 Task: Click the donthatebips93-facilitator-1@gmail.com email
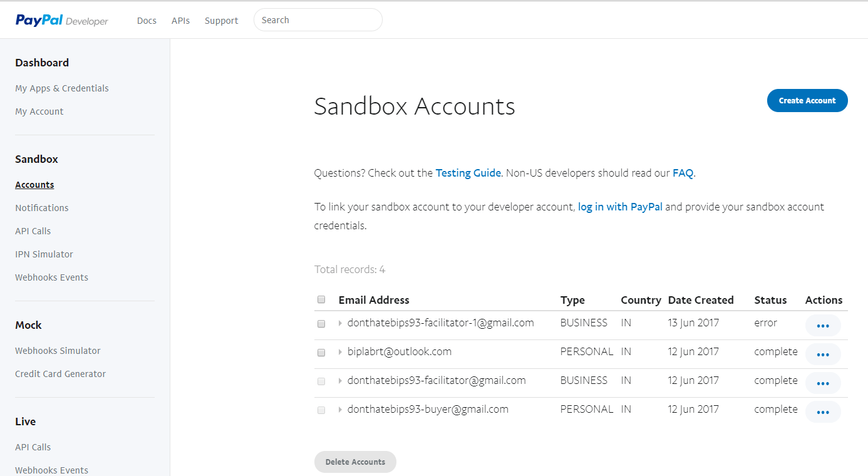(440, 323)
